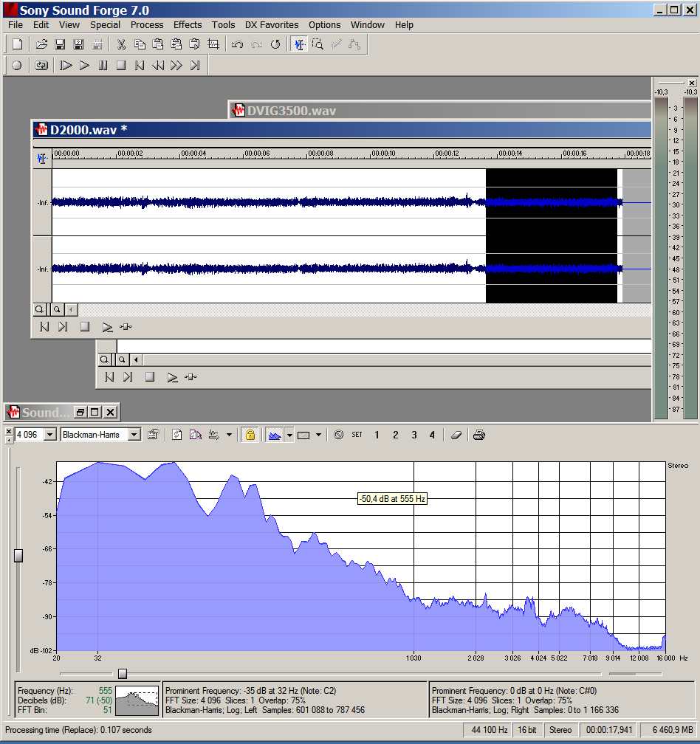The width and height of the screenshot is (700, 744).
Task: Click the spectrum overview thumbnail preview
Action: (137, 700)
